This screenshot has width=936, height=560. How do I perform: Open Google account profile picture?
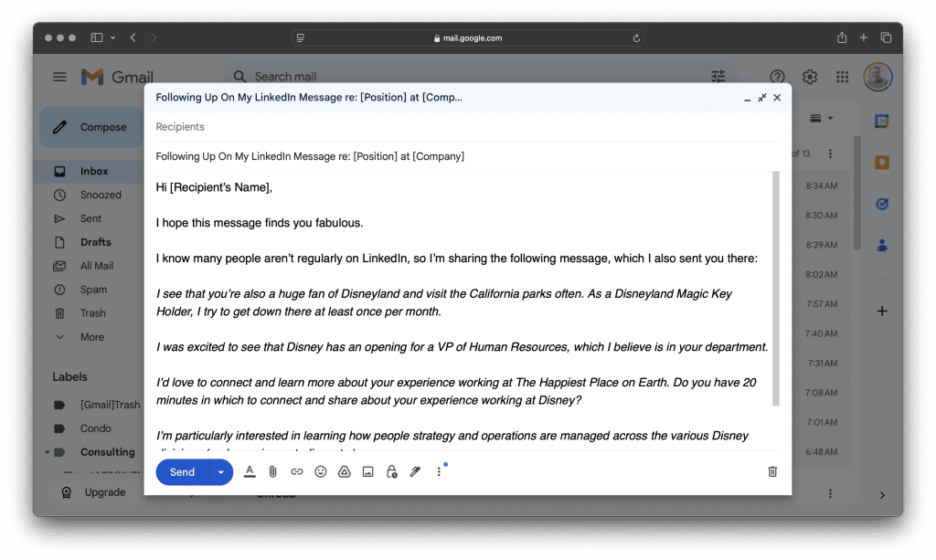(x=877, y=77)
